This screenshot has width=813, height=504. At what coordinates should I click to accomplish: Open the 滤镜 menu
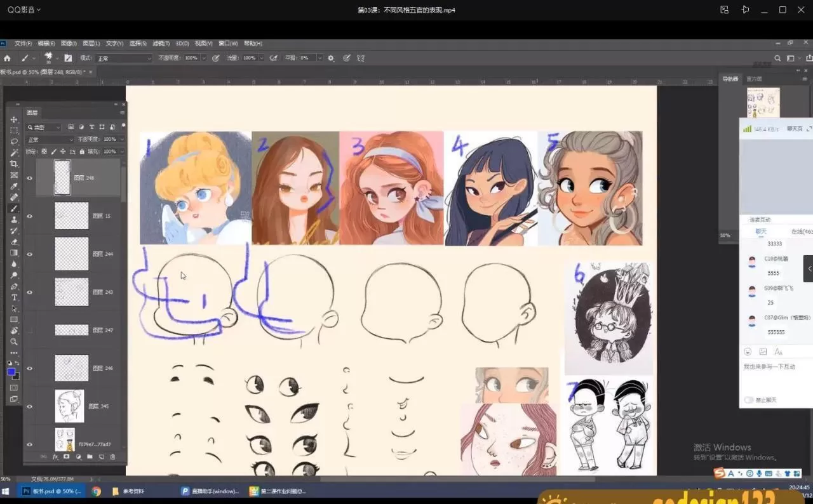point(159,43)
